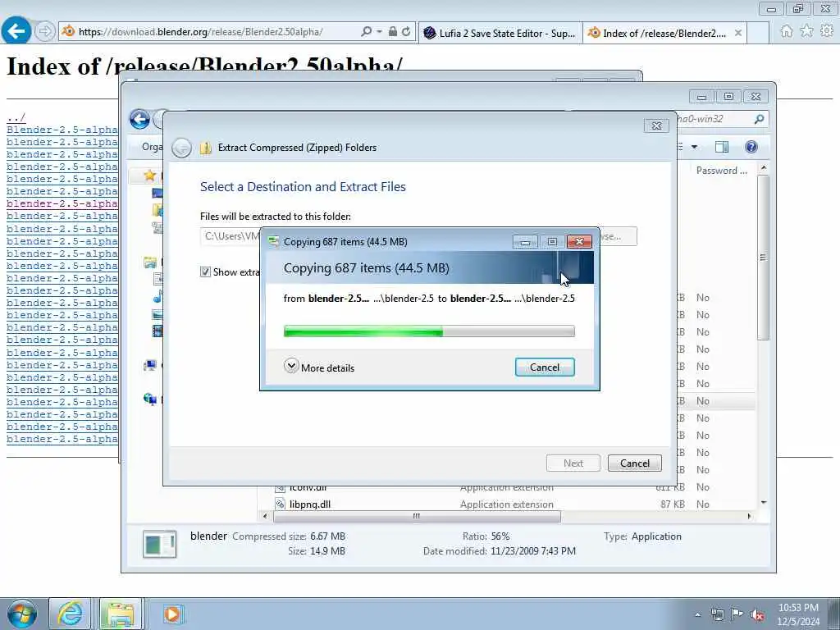This screenshot has height=630, width=840.
Task: Click the Explorer vertical scrollbar thumb
Action: (764, 257)
